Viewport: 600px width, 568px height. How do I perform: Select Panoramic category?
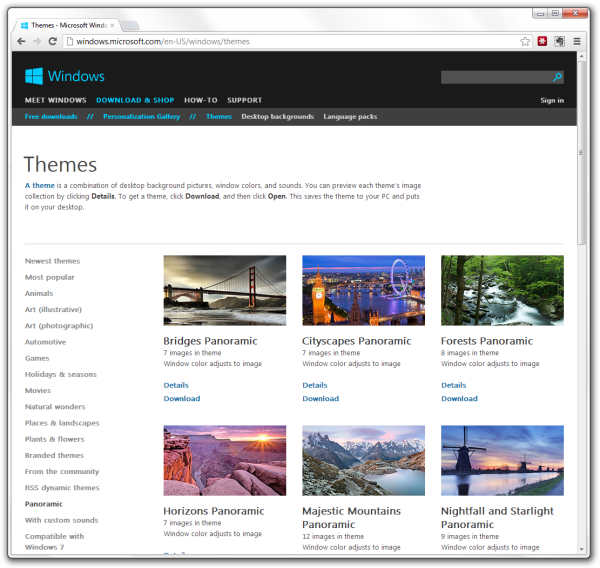point(44,504)
